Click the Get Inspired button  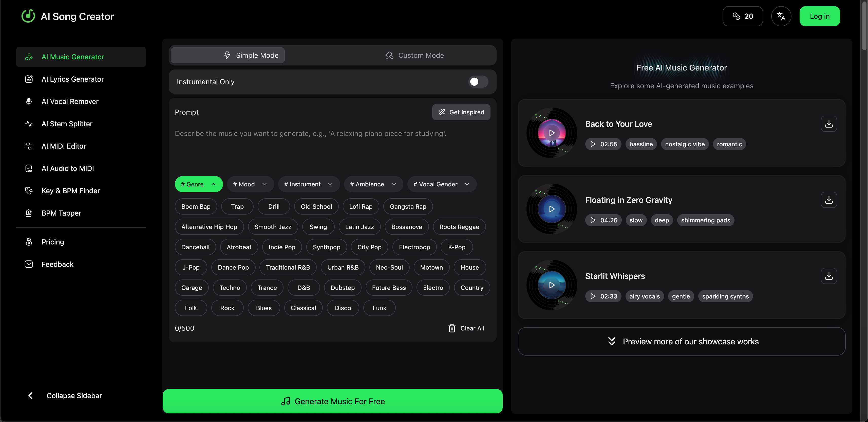coord(461,112)
